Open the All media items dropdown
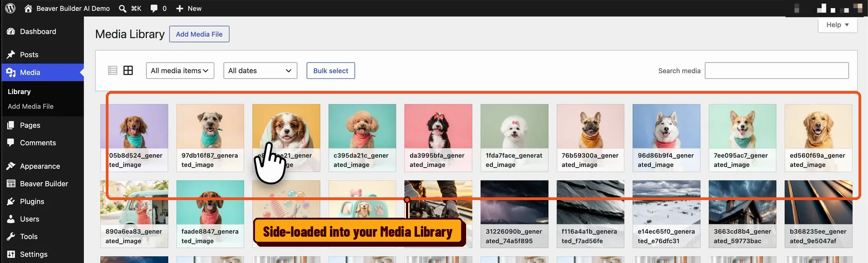 (x=180, y=71)
